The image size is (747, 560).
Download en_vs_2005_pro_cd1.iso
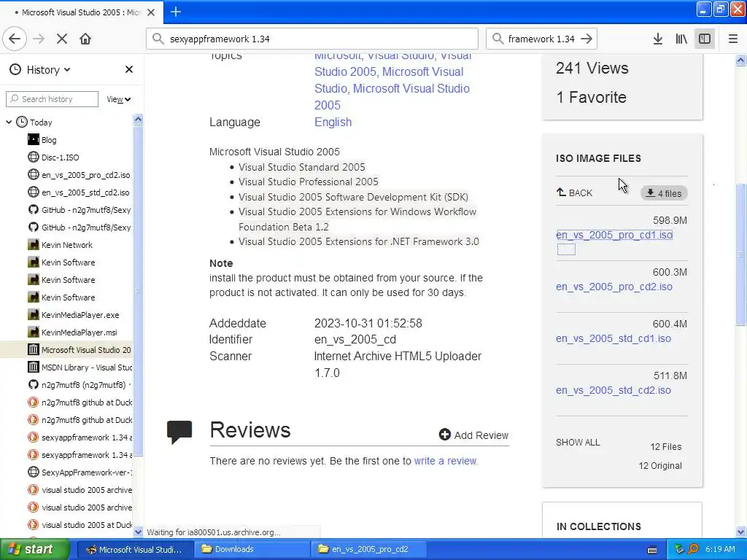tap(614, 235)
